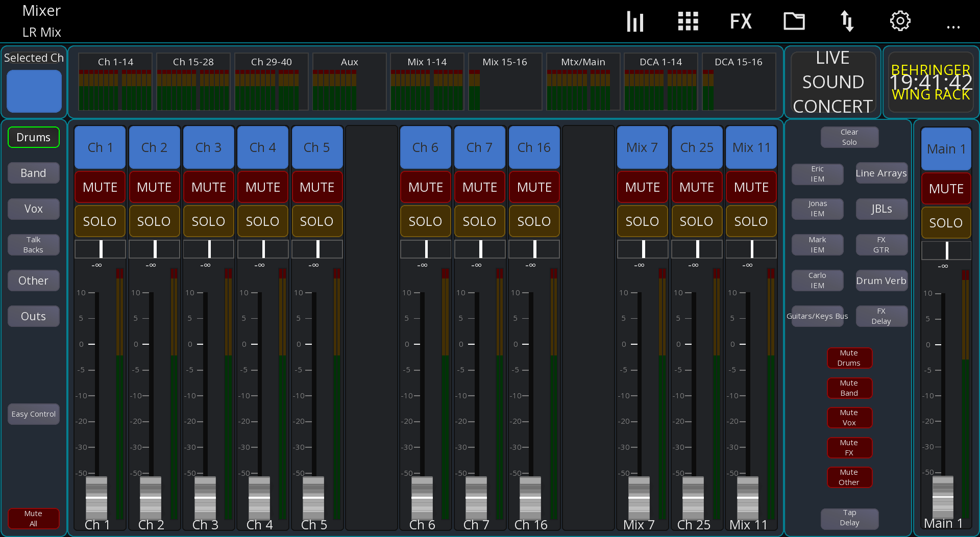Select the Eric IEM user button
Screen dimensions: 980x537
click(817, 174)
